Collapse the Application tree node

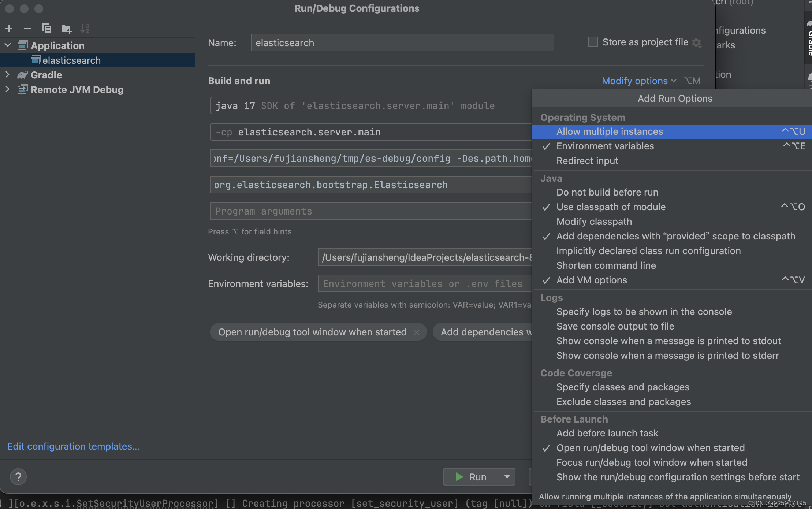pos(8,45)
